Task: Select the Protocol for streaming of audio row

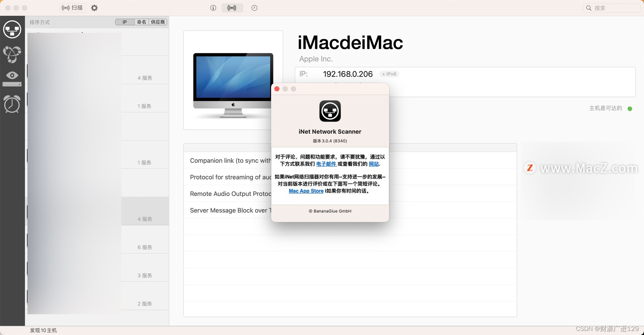Action: click(x=350, y=177)
